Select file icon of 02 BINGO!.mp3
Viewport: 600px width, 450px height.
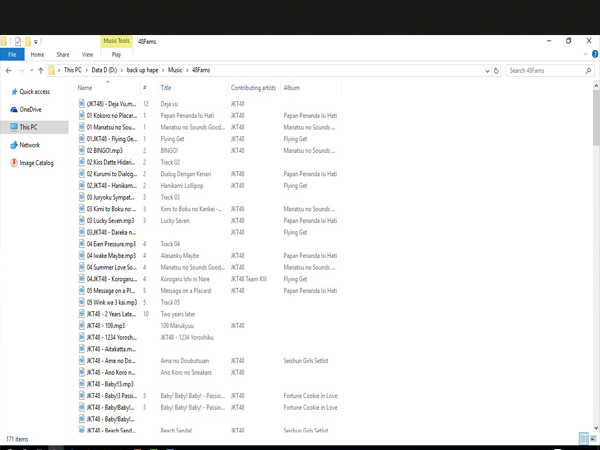pos(82,150)
